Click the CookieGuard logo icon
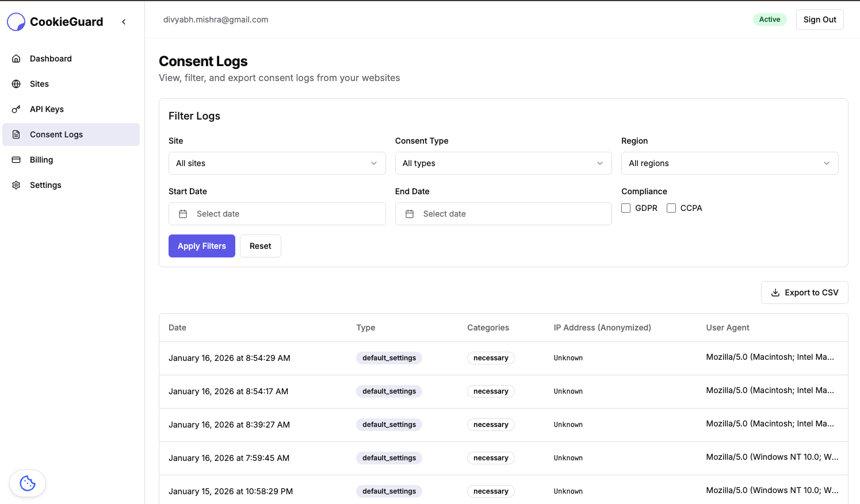 [16, 21]
